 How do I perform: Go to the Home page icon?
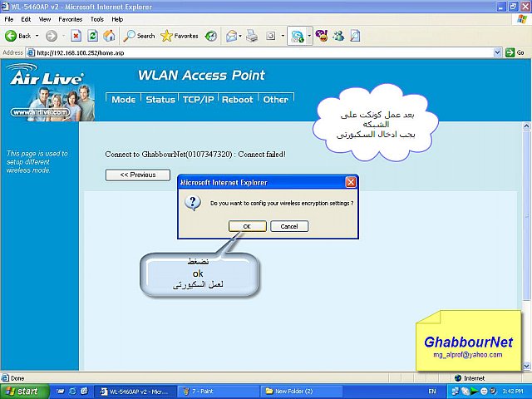coord(109,36)
